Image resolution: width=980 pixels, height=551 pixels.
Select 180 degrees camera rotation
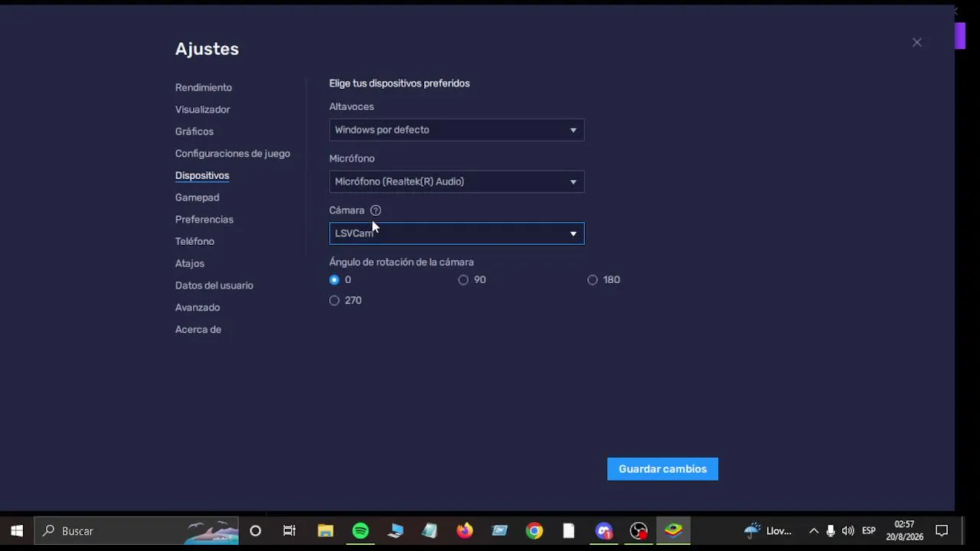pos(593,280)
